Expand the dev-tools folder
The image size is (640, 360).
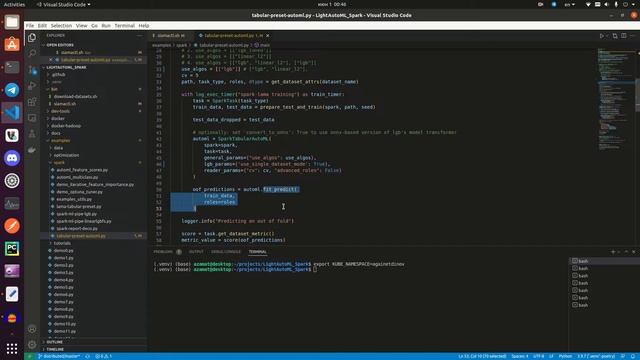point(60,111)
